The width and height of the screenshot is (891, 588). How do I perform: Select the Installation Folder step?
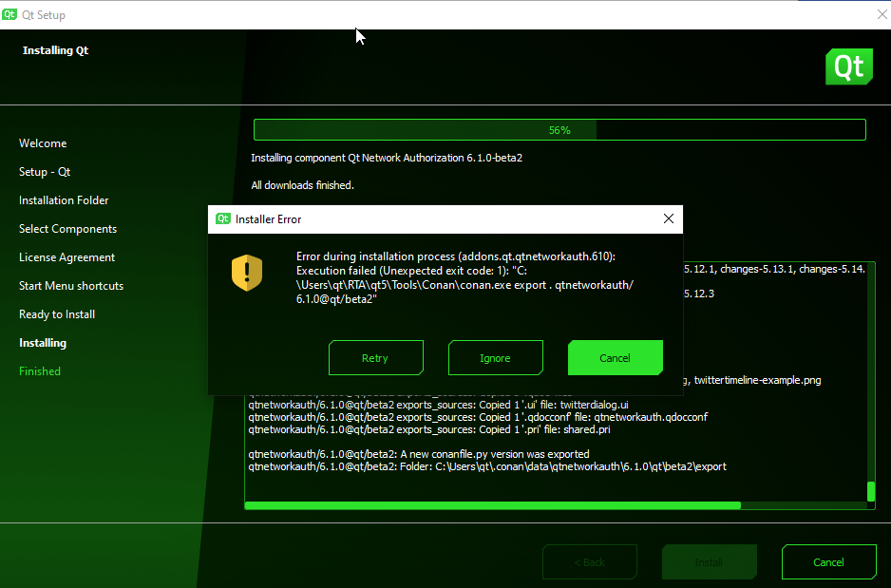click(64, 200)
